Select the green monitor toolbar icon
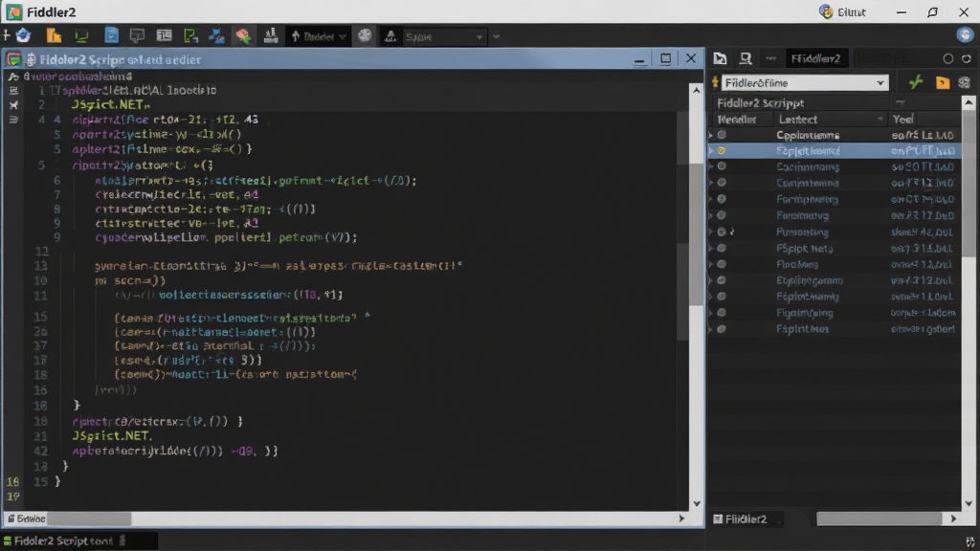Viewport: 980px width, 551px height. (81, 36)
